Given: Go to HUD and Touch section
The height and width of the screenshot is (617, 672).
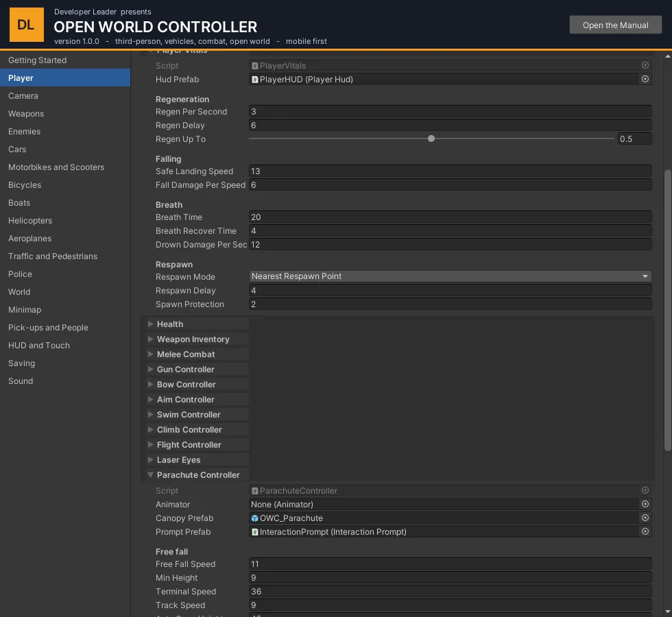Looking at the screenshot, I should tap(65, 346).
